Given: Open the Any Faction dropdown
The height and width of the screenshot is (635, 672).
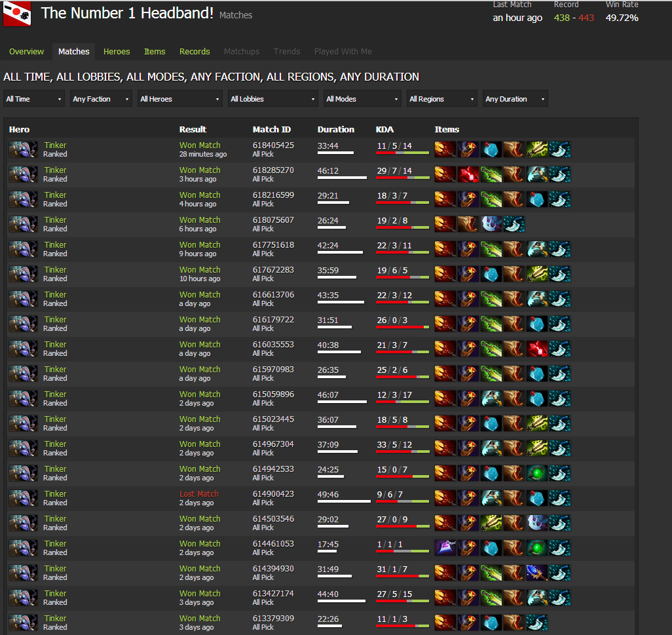Looking at the screenshot, I should (101, 99).
